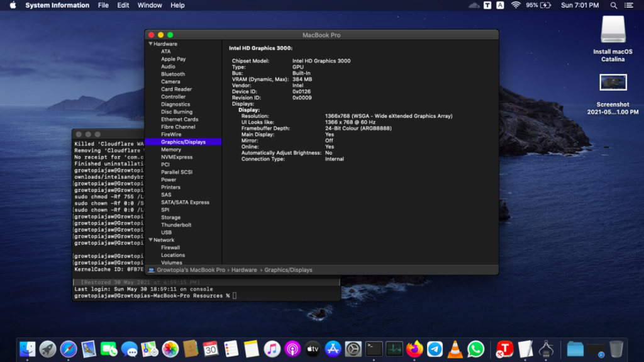Select NVMExpress in the sidebar
The width and height of the screenshot is (644, 362).
point(177,157)
